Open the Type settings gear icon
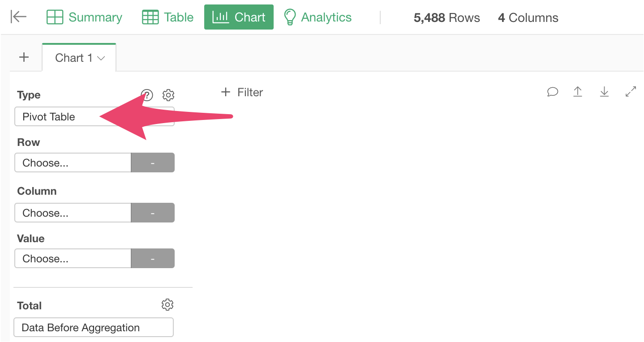 tap(168, 95)
